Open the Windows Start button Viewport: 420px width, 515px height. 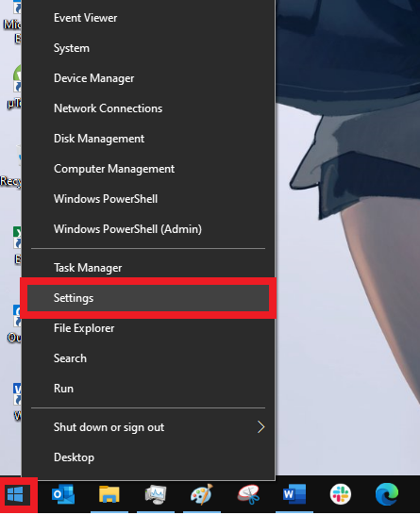[15, 495]
